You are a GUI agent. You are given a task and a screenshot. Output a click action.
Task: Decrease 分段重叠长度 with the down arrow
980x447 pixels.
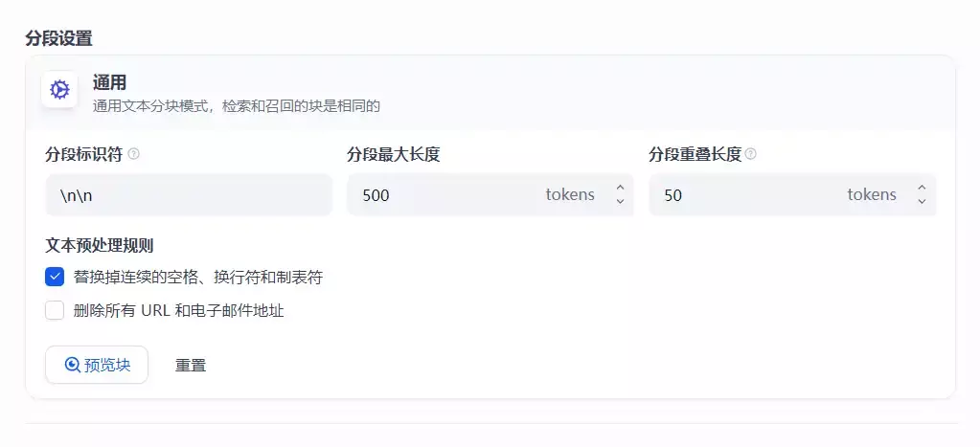tap(922, 201)
